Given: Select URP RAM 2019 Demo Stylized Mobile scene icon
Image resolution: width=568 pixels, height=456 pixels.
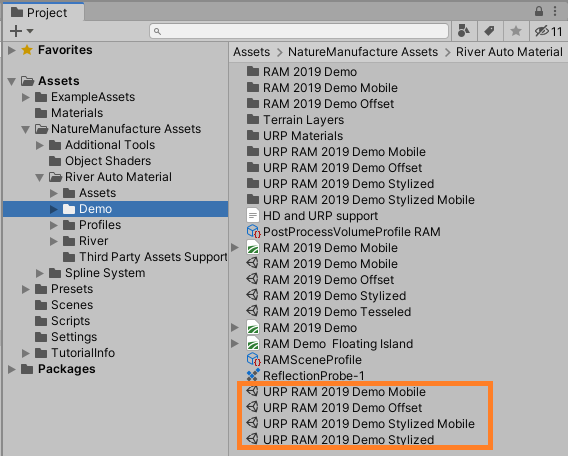Looking at the screenshot, I should click(x=252, y=423).
